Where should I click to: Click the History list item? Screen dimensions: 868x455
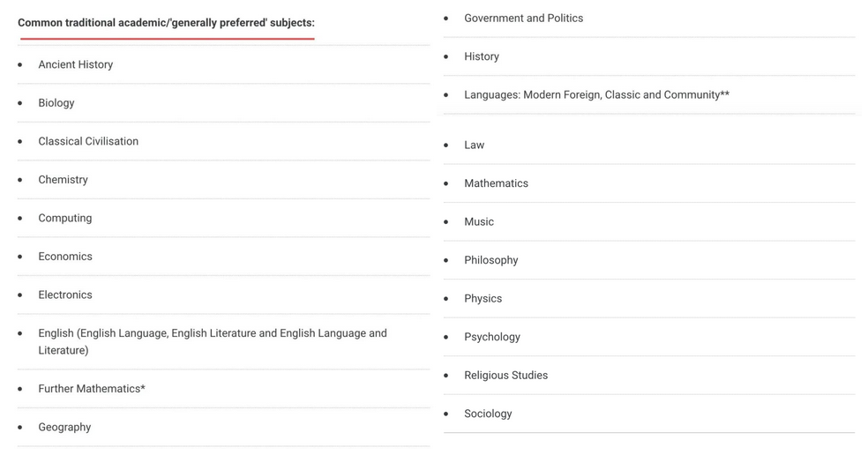(x=482, y=56)
